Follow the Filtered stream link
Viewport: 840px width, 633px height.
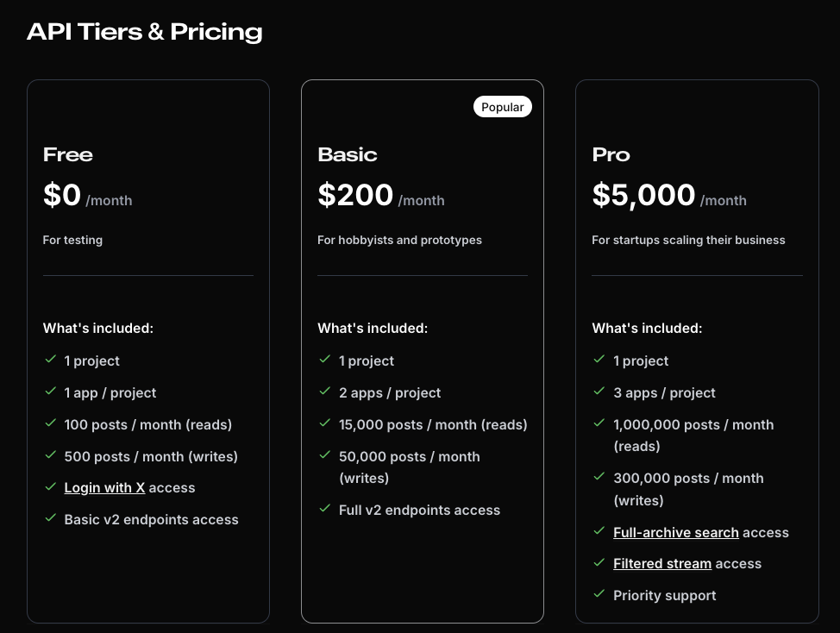(661, 564)
